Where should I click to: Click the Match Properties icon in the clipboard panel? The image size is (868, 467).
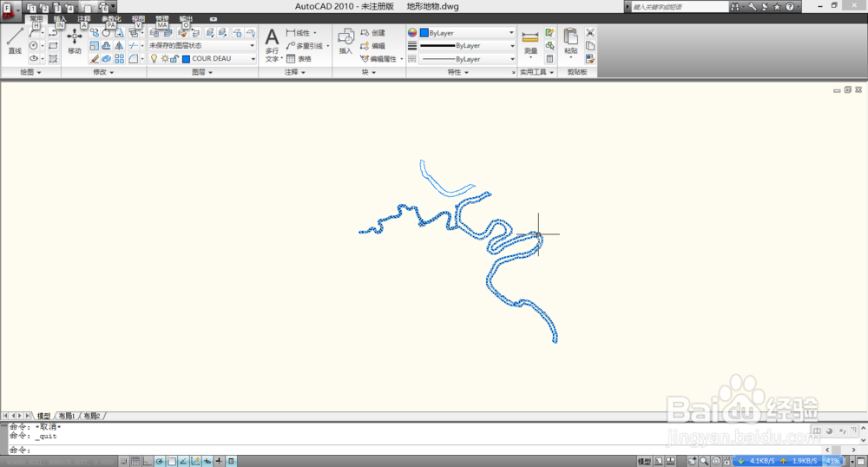coord(590,59)
